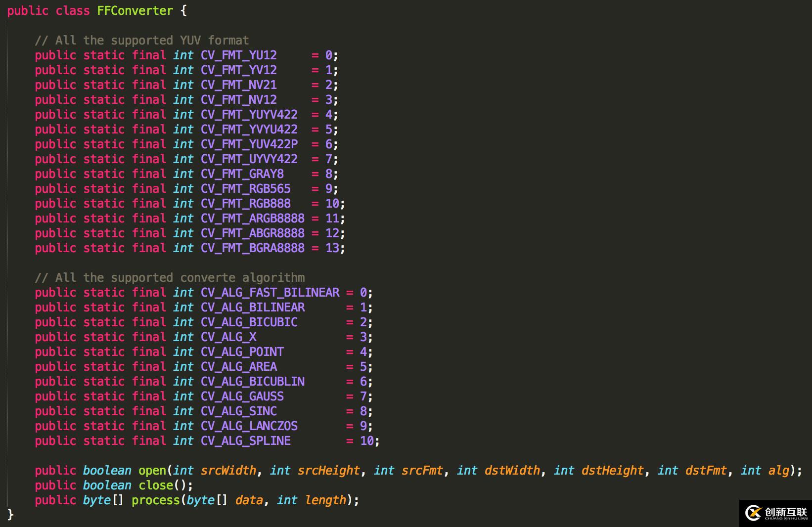
Task: Select constant CV_FMT_ABGR8888
Action: 253,233
